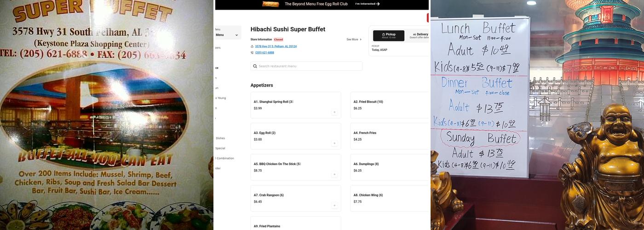
Task: Click the $8.75 price on BBQ Chicken
Action: click(x=258, y=171)
